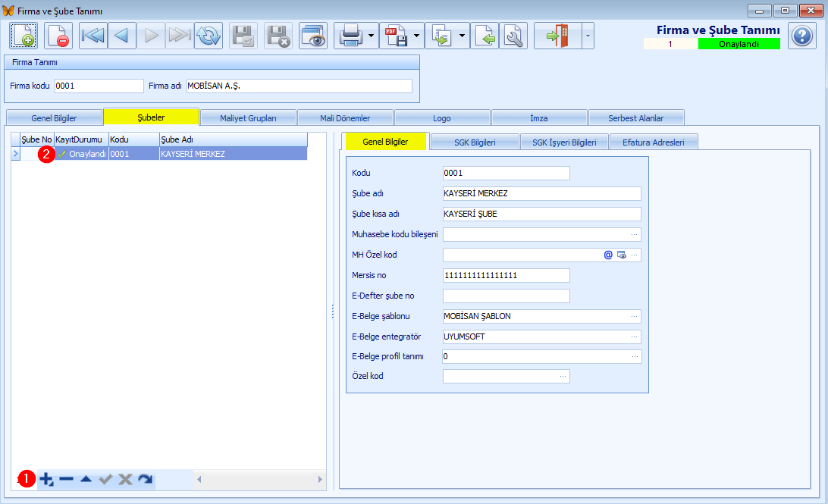Click the Firma kodu input field
Screen dimensions: 828x504
click(x=99, y=86)
